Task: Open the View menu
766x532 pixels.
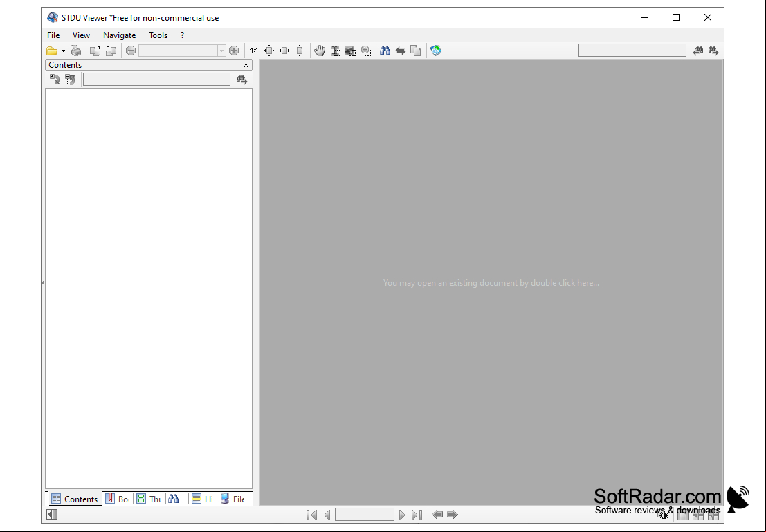Action: pos(81,35)
